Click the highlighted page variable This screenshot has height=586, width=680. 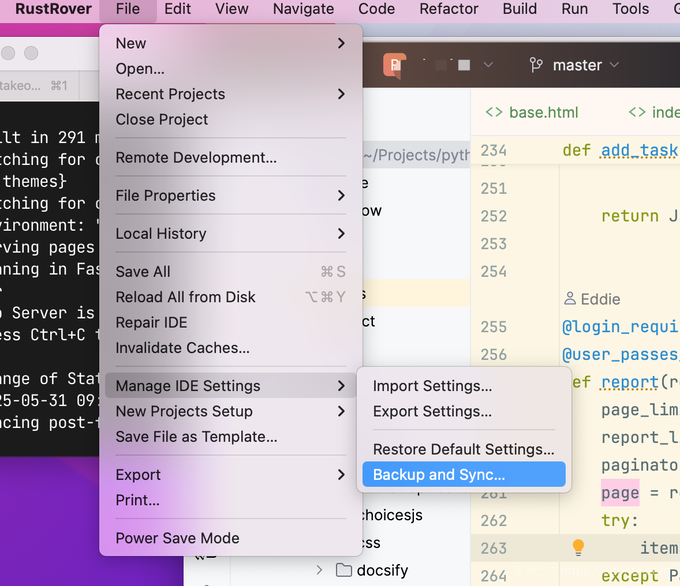click(620, 493)
